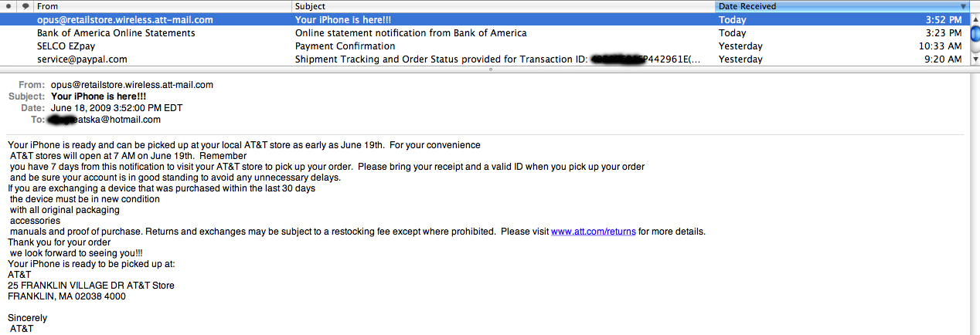Click the Franklin Village Dr store address text
Viewport: 980px width, 335px height.
coord(91,286)
